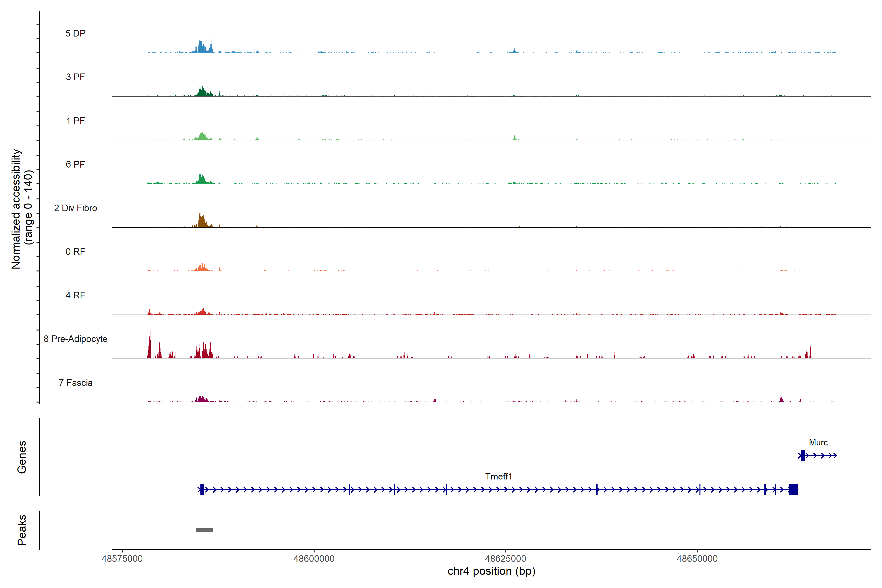The height and width of the screenshot is (588, 882).
Task: Click the 48625000 x-axis tick label
Action: [505, 558]
